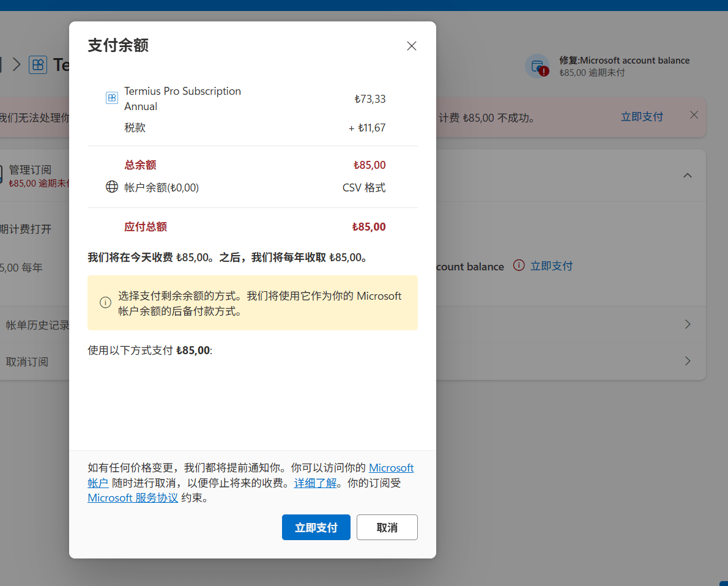Click the Microsoft account balance alert icon
Viewport: 728px width, 586px height.
(537, 66)
